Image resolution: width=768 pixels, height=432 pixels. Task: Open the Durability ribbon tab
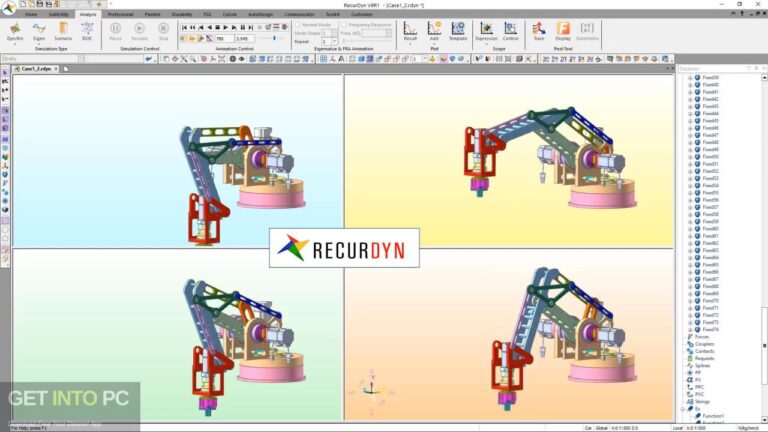(182, 14)
